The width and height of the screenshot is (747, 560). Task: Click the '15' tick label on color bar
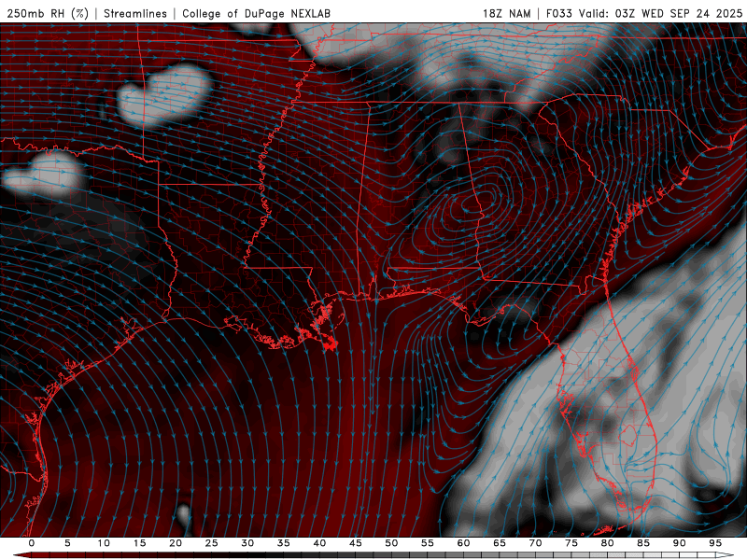pos(139,543)
